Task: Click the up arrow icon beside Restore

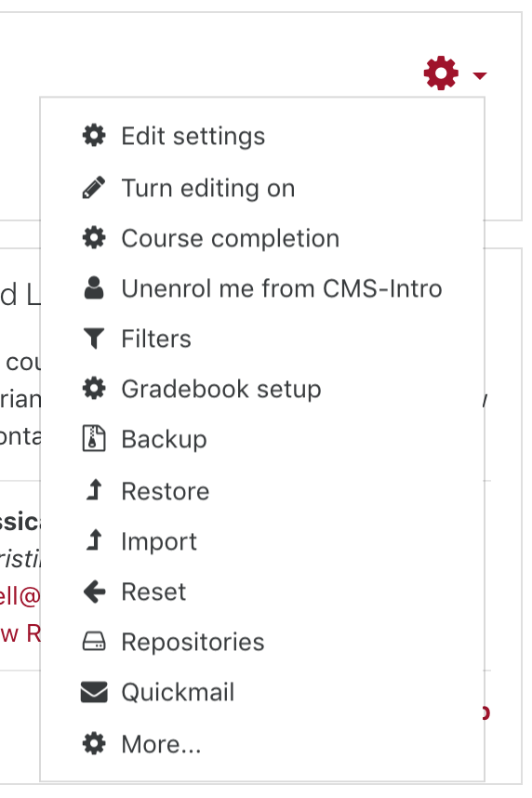Action: pyautogui.click(x=94, y=490)
